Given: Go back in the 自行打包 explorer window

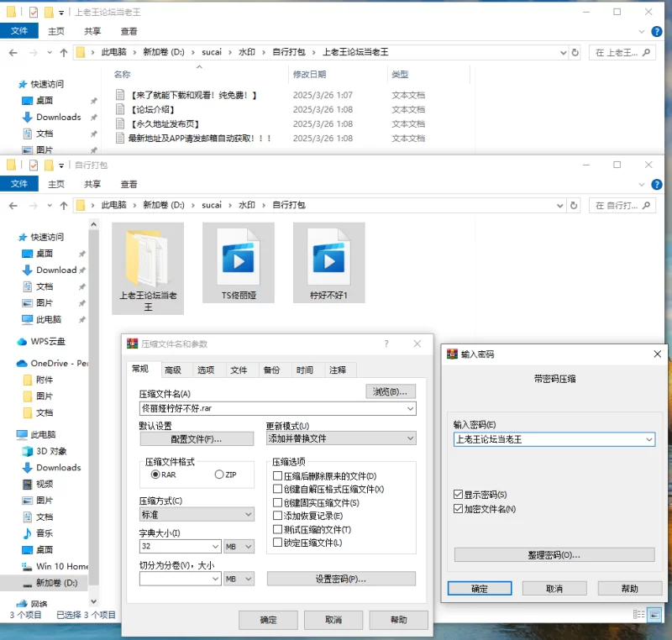Looking at the screenshot, I should click(x=13, y=206).
